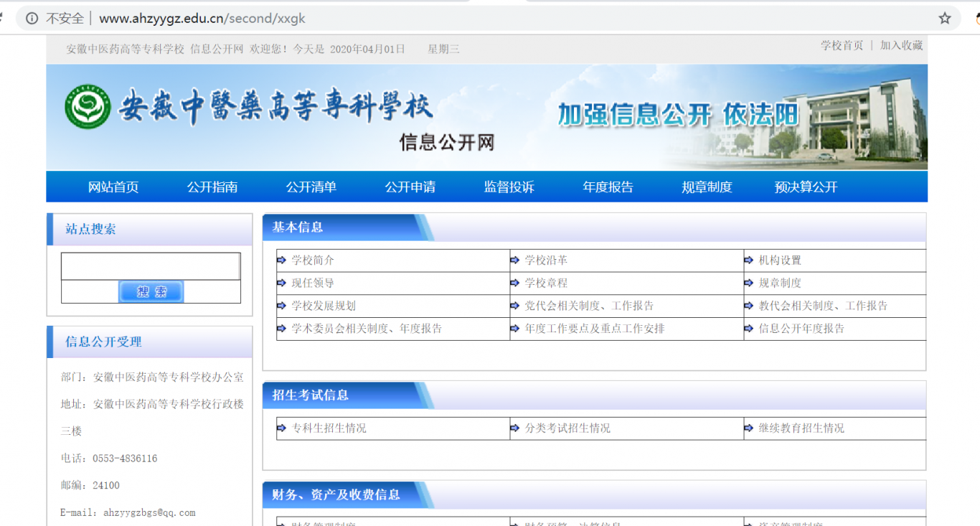Click arrow icon beside 专科生招生情况

[x=281, y=429]
